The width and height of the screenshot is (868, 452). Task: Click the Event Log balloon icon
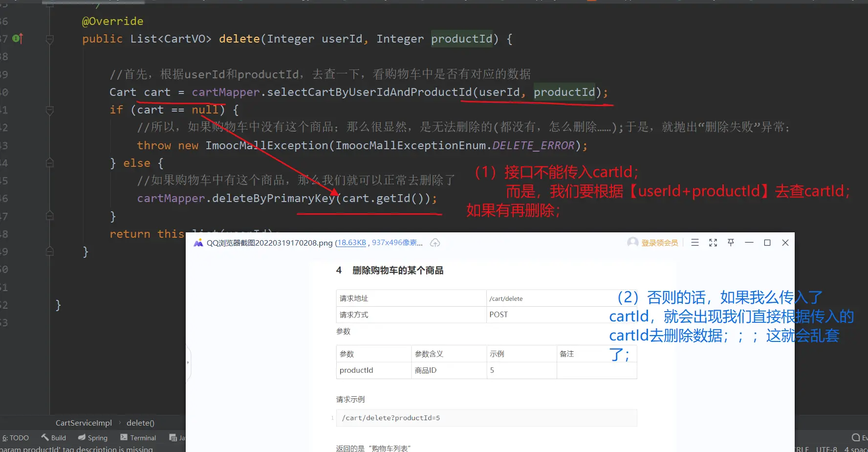(856, 438)
